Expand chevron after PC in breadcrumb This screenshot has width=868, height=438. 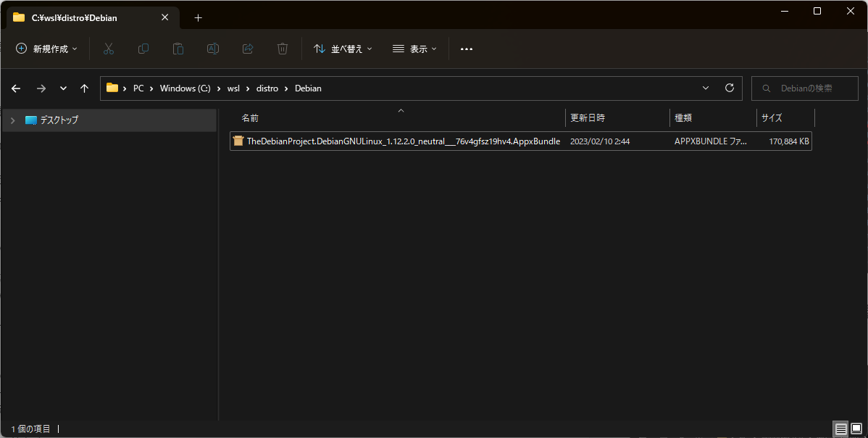151,88
